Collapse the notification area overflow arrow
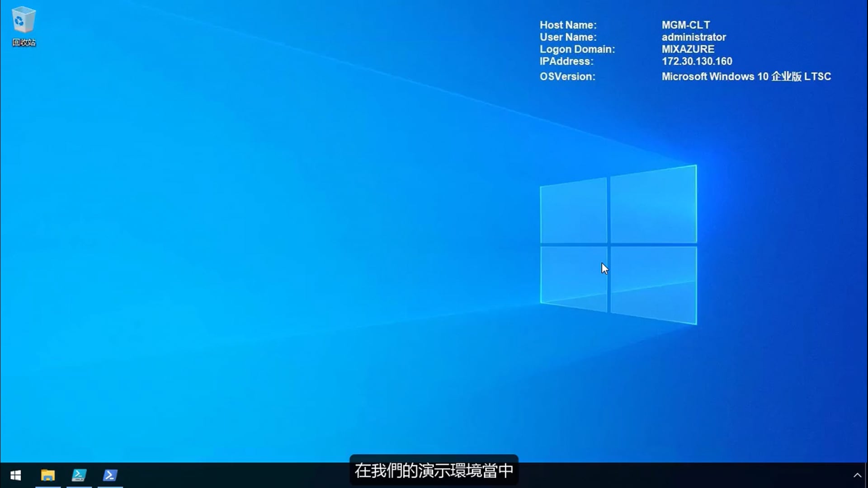Viewport: 868px width, 488px height. tap(859, 475)
